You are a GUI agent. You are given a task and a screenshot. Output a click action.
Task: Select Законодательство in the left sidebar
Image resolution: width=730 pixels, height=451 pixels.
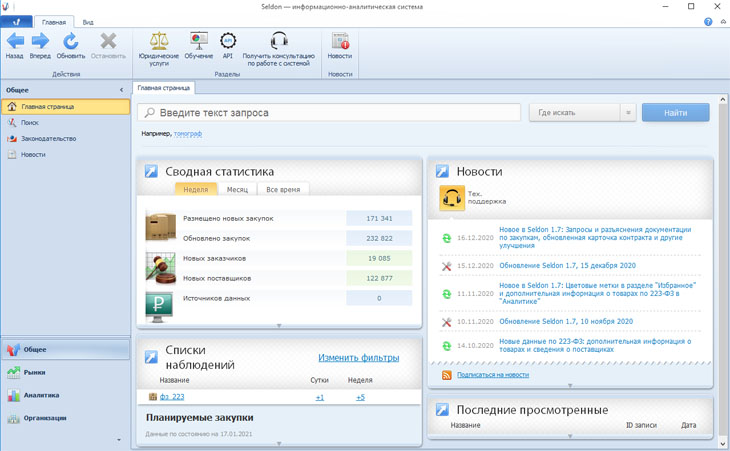pos(48,139)
